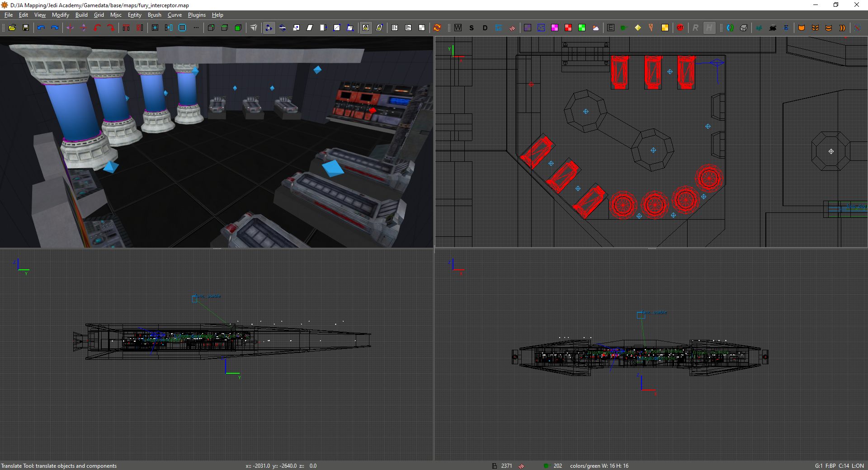Toggle the W world filter button
Image resolution: width=868 pixels, height=470 pixels.
458,28
